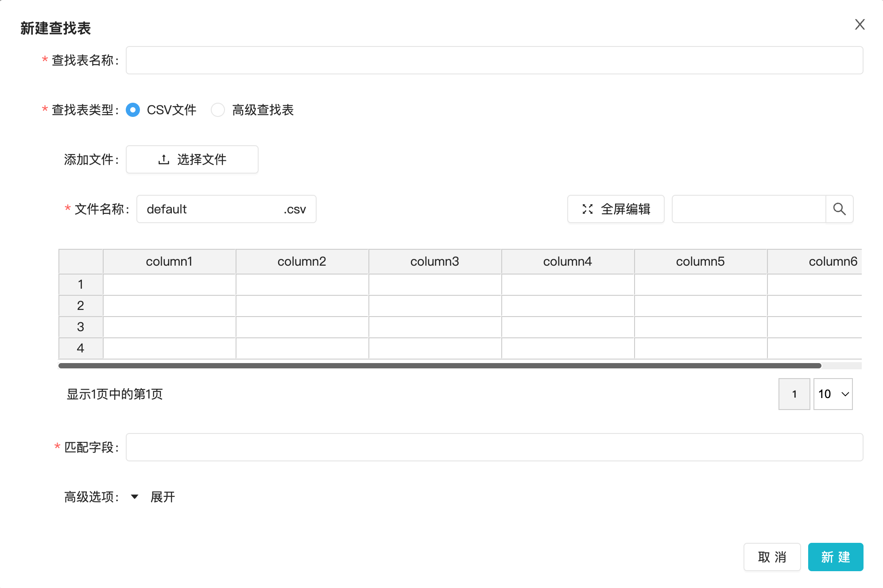Select the column5 header
This screenshot has width=883, height=588.
tap(701, 262)
